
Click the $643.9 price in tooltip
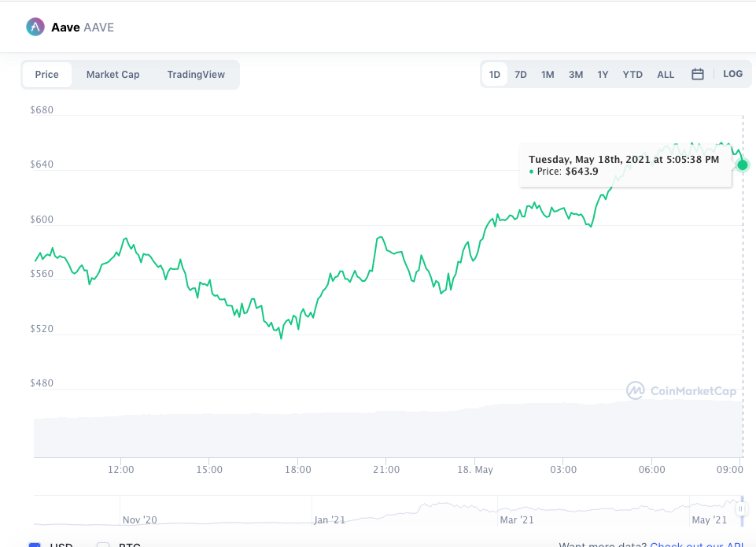[x=582, y=172]
